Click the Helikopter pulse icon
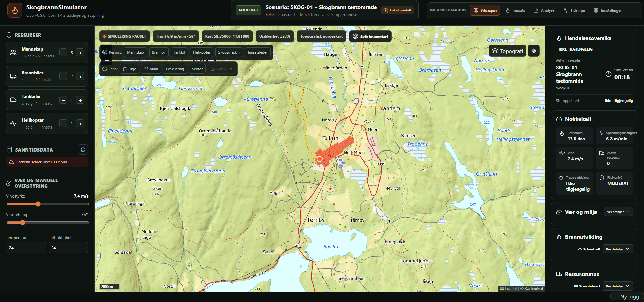The width and height of the screenshot is (644, 302). click(x=14, y=123)
